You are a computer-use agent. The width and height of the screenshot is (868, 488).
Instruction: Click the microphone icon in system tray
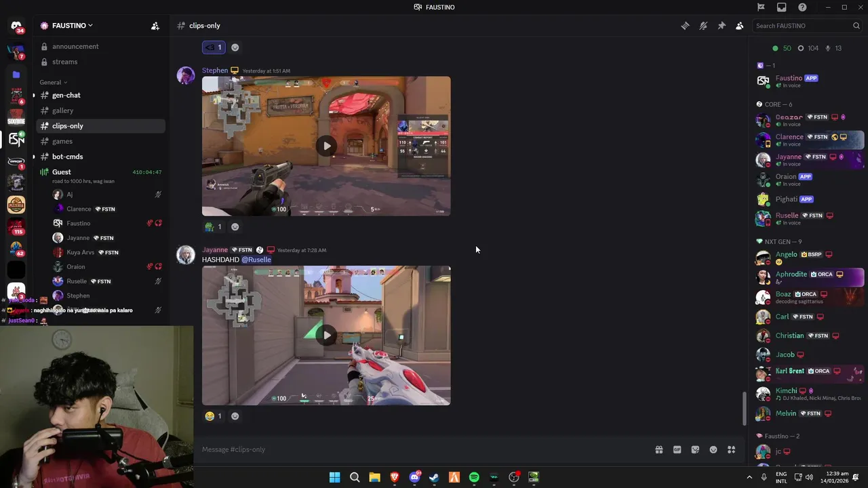[x=764, y=477]
